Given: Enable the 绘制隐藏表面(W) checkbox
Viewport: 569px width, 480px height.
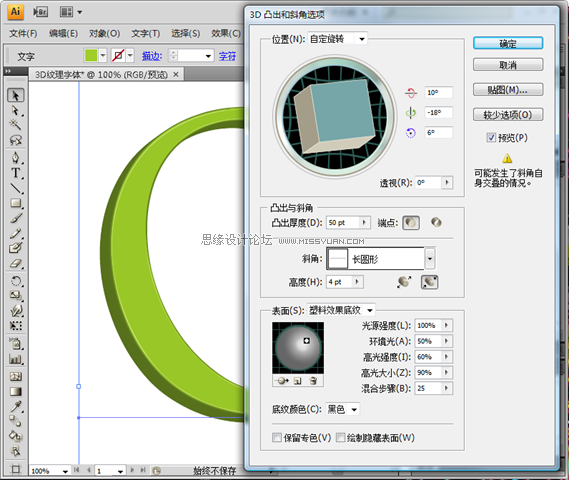Looking at the screenshot, I should tap(340, 438).
